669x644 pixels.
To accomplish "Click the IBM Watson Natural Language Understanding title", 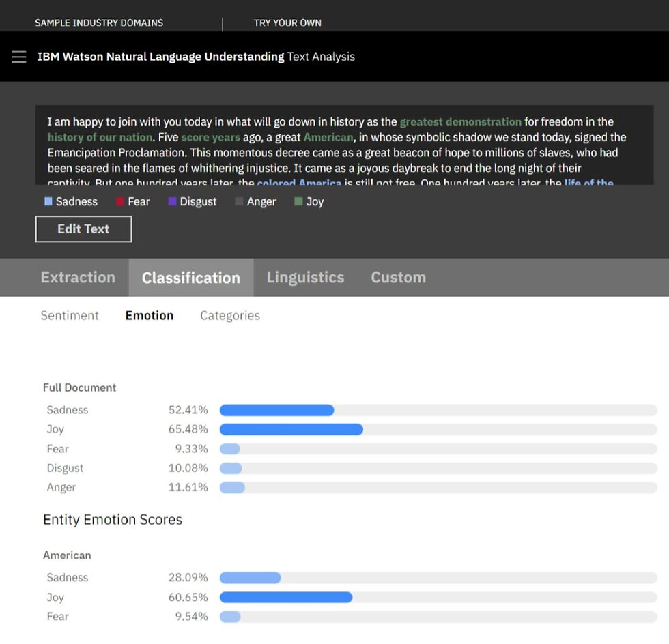I will click(161, 57).
